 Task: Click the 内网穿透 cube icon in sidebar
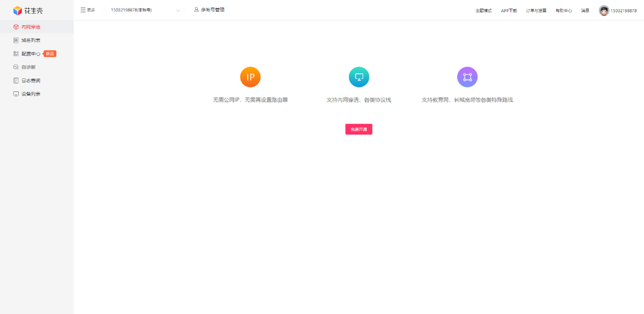[16, 27]
